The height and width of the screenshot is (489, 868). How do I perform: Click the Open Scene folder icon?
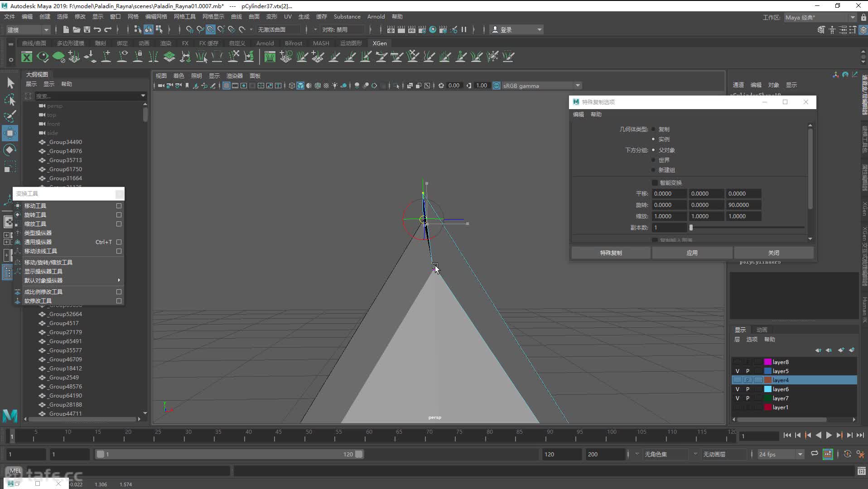point(77,29)
